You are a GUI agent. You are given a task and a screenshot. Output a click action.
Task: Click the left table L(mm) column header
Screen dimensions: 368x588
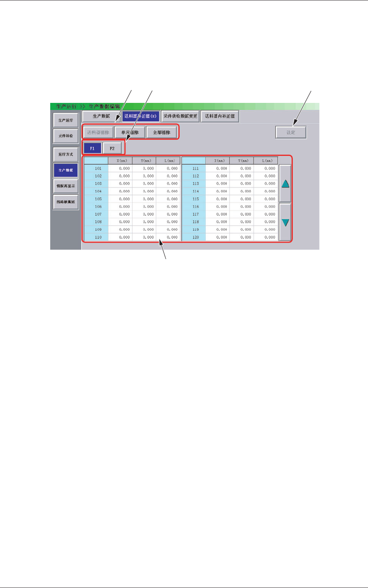point(168,161)
